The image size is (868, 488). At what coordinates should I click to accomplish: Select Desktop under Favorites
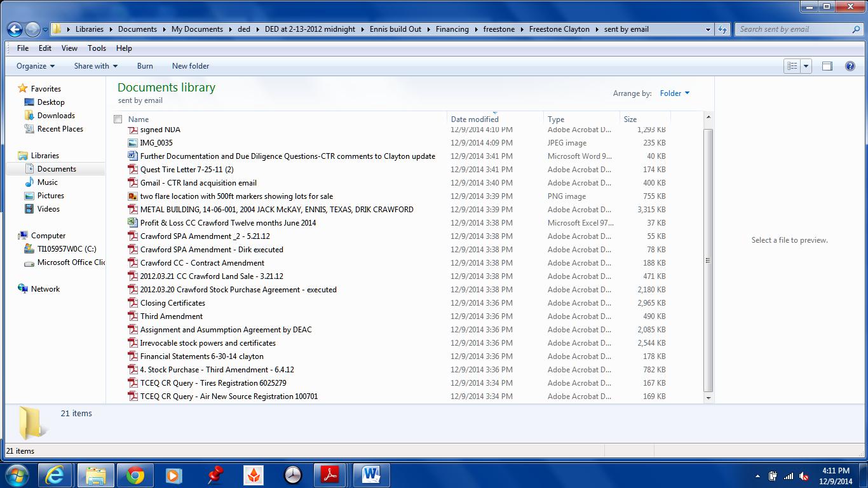(51, 102)
